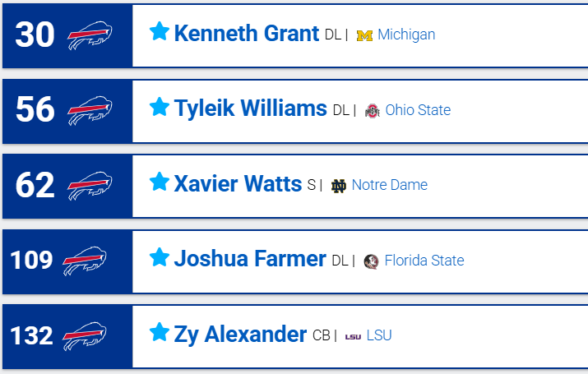Follow the Joshua Farmer name link
588x374 pixels.
250,259
